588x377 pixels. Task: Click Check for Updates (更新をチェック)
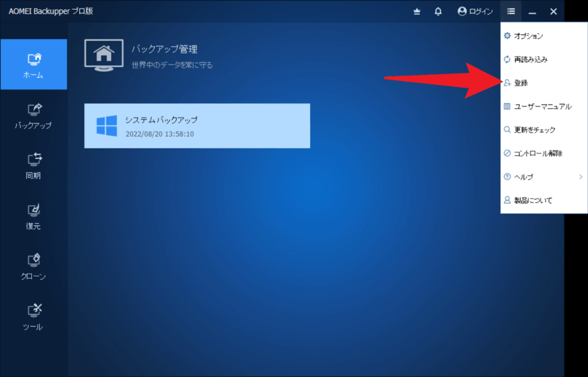[534, 130]
